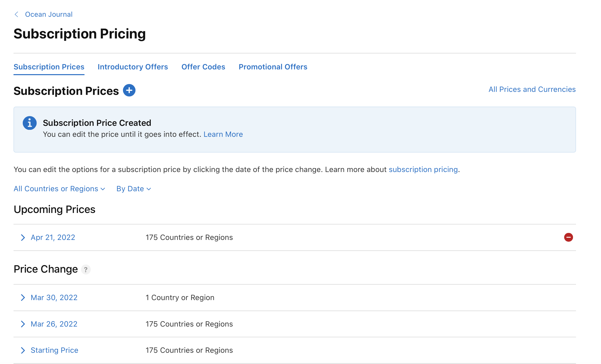The image size is (601, 364).
Task: Click the back chevron next to Ocean Journal
Action: pyautogui.click(x=16, y=14)
